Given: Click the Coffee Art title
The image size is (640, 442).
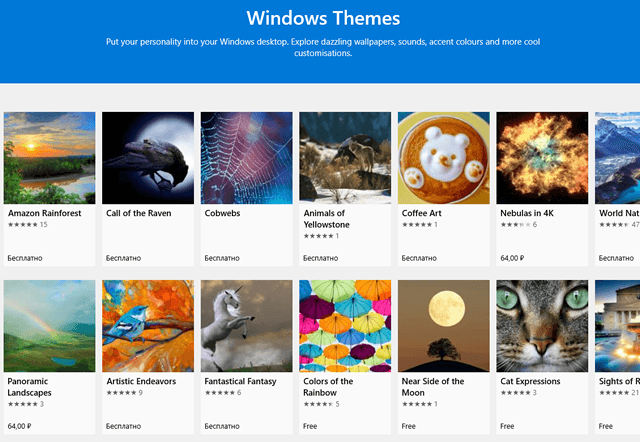Looking at the screenshot, I should (422, 213).
